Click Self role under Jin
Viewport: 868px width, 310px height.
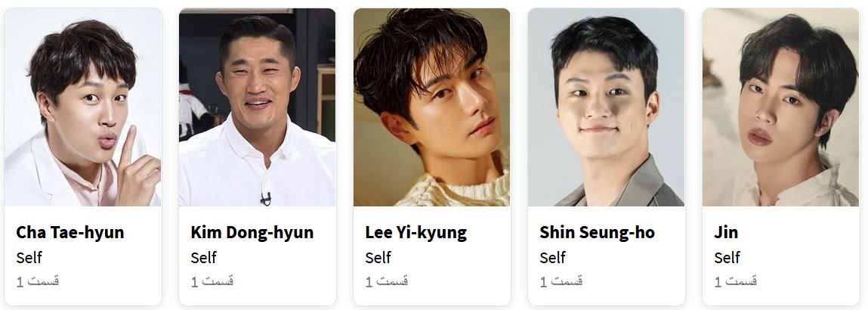726,258
